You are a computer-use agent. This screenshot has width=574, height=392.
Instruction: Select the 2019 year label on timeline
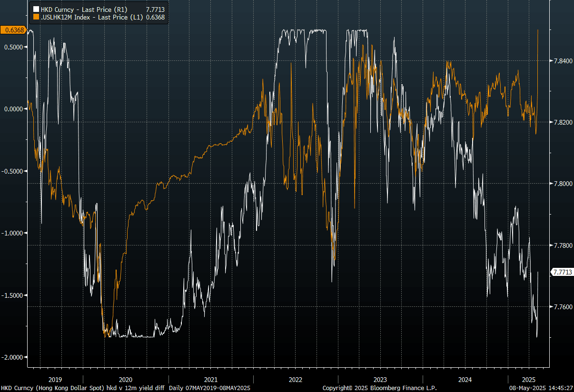(x=55, y=380)
